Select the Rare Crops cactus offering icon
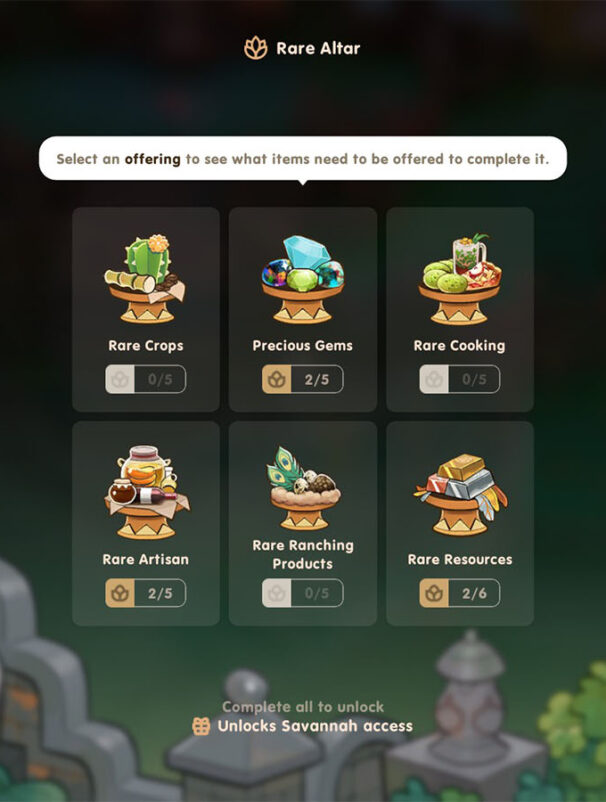The image size is (606, 802). tap(145, 279)
